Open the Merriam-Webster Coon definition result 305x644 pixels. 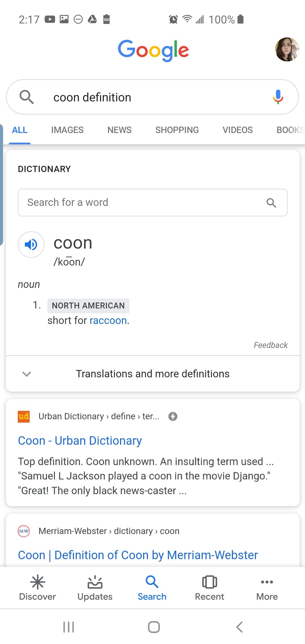point(138,555)
